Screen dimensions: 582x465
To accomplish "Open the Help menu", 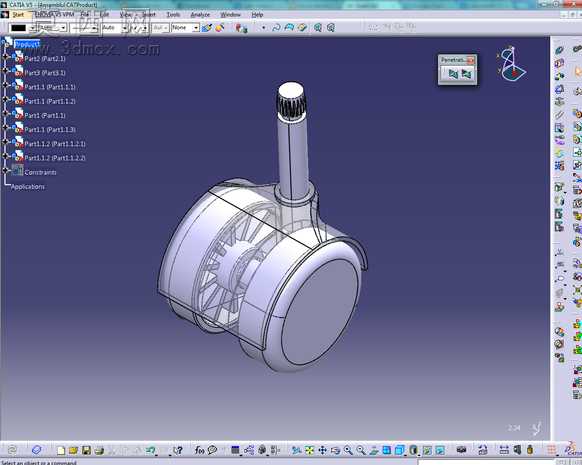I will [x=257, y=14].
